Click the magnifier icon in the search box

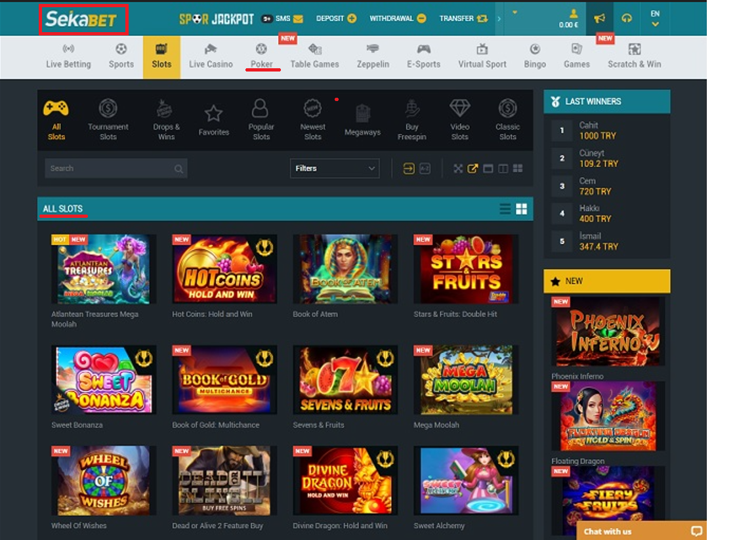point(178,169)
